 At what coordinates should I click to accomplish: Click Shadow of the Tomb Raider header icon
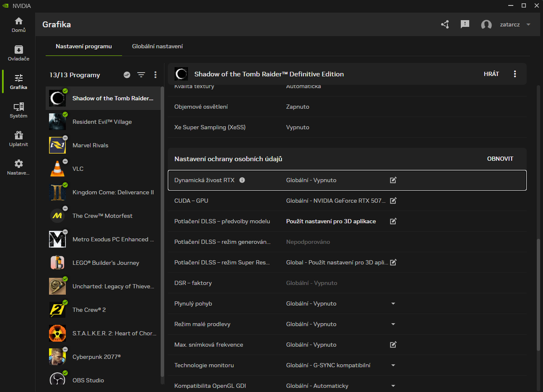[x=181, y=74]
